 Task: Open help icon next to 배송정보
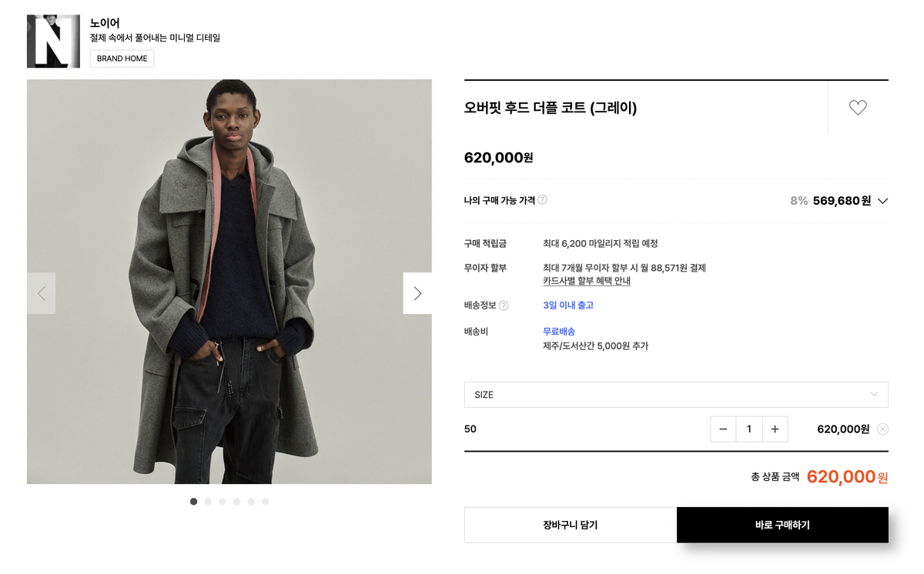click(504, 305)
